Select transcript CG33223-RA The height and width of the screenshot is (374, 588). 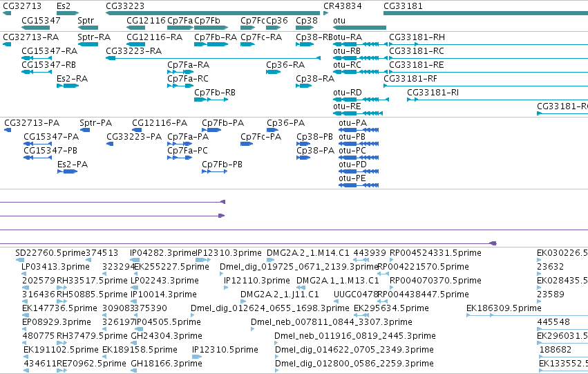(213, 58)
